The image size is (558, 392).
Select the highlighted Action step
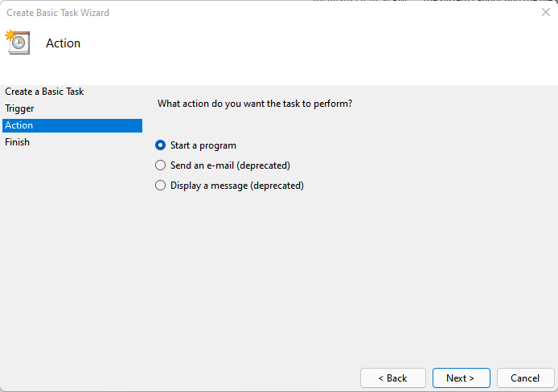(x=19, y=125)
